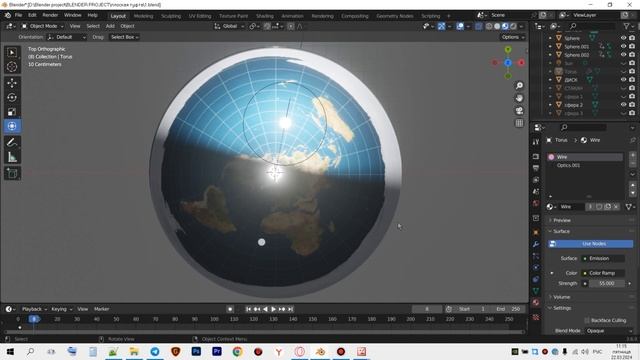640x360 pixels.
Task: Switch perspective/orthographic grid icon
Action: (519, 123)
